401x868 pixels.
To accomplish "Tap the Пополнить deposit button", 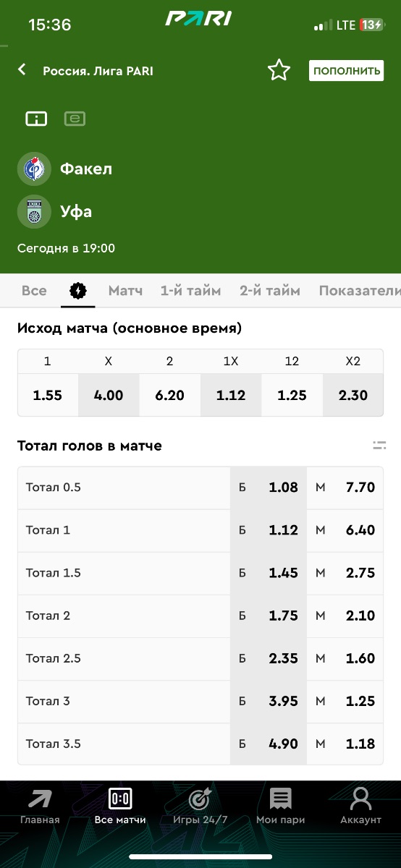I will pos(347,70).
